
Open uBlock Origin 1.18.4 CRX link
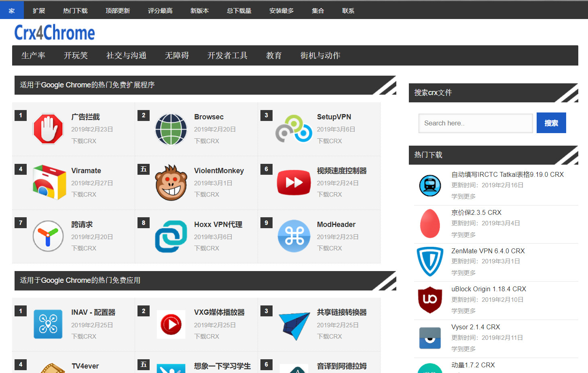point(489,289)
